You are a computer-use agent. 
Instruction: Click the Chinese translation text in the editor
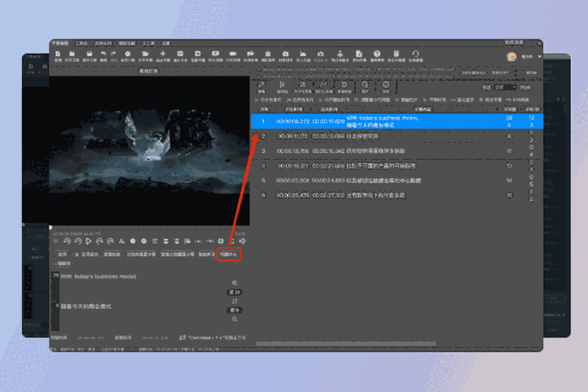[86, 307]
